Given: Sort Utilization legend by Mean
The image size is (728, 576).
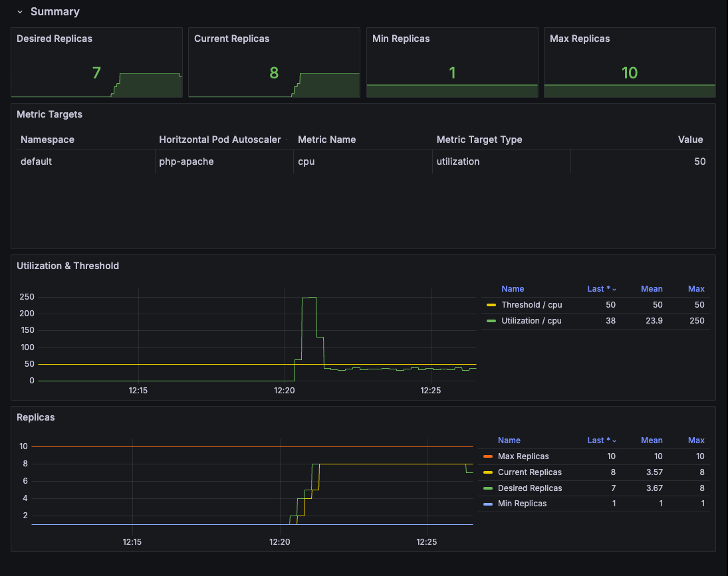Looking at the screenshot, I should coord(652,289).
